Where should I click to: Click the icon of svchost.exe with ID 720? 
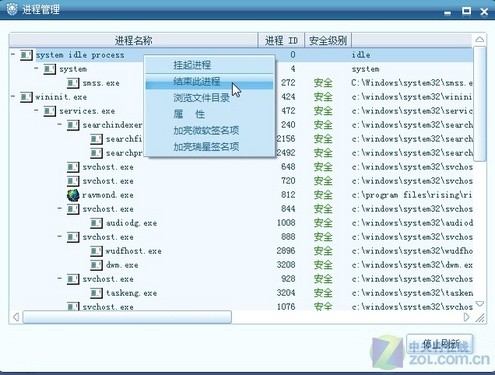point(73,181)
